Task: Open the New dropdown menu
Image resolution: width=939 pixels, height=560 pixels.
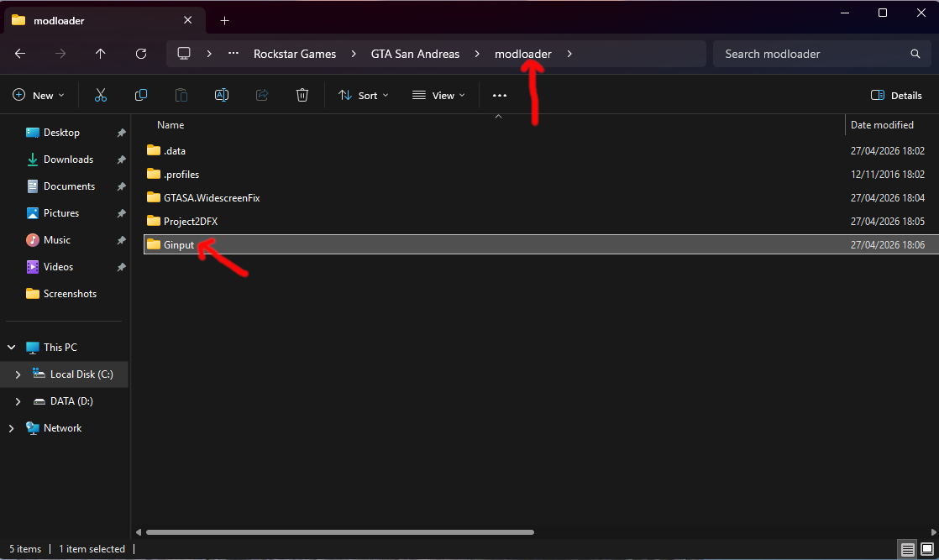Action: point(39,95)
